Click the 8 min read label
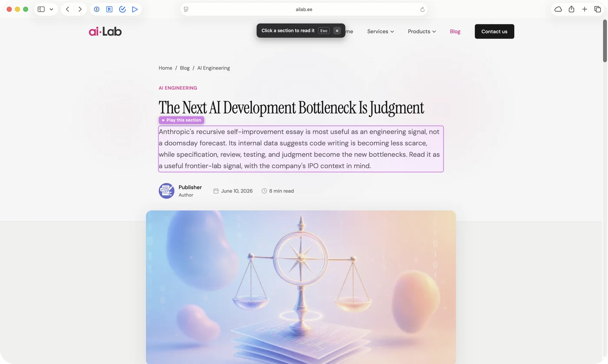The image size is (608, 364). (x=281, y=191)
